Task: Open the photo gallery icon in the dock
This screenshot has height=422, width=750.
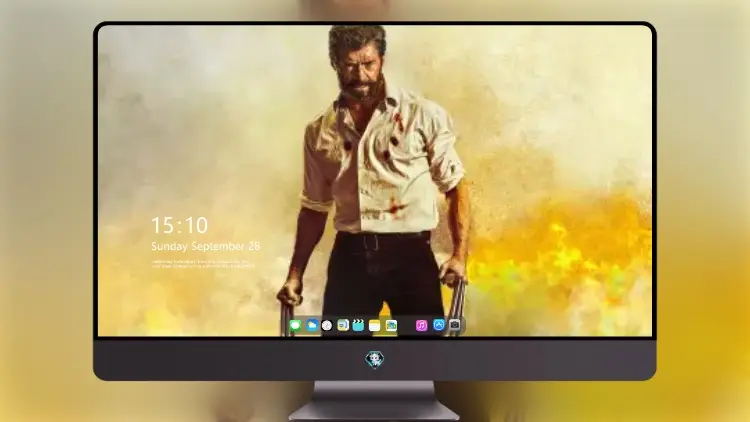Action: 391,326
